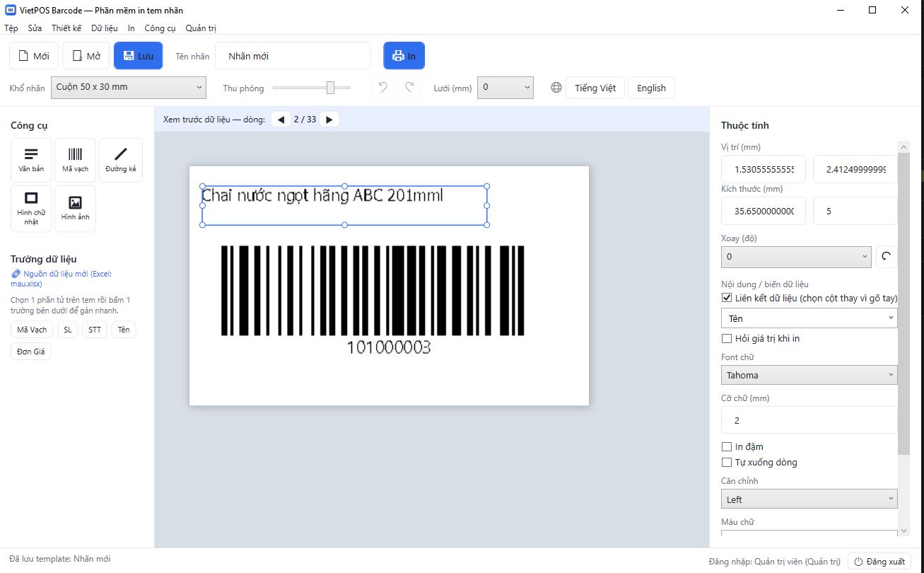Click the Mã Vạch data field chip
924x573 pixels.
coord(32,330)
